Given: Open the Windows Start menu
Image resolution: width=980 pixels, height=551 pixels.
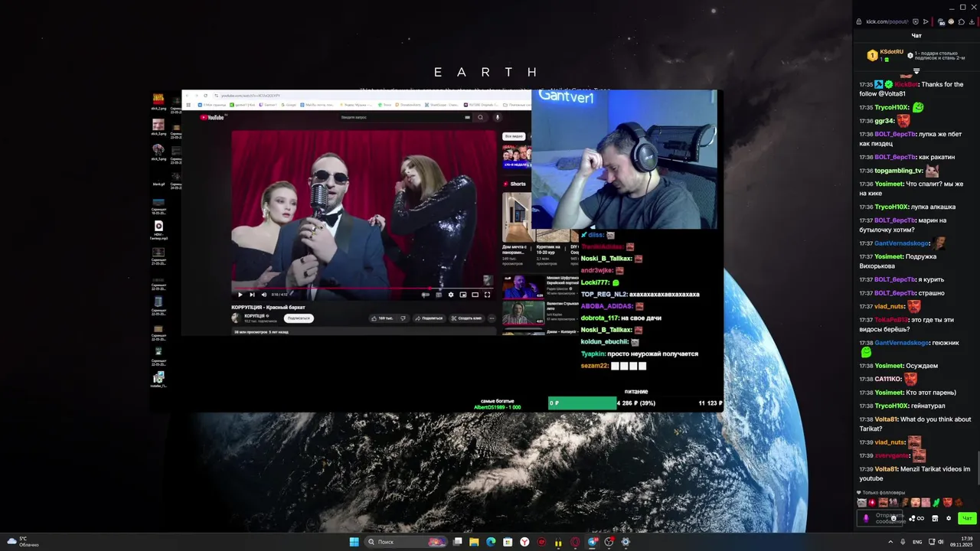Looking at the screenshot, I should (354, 542).
